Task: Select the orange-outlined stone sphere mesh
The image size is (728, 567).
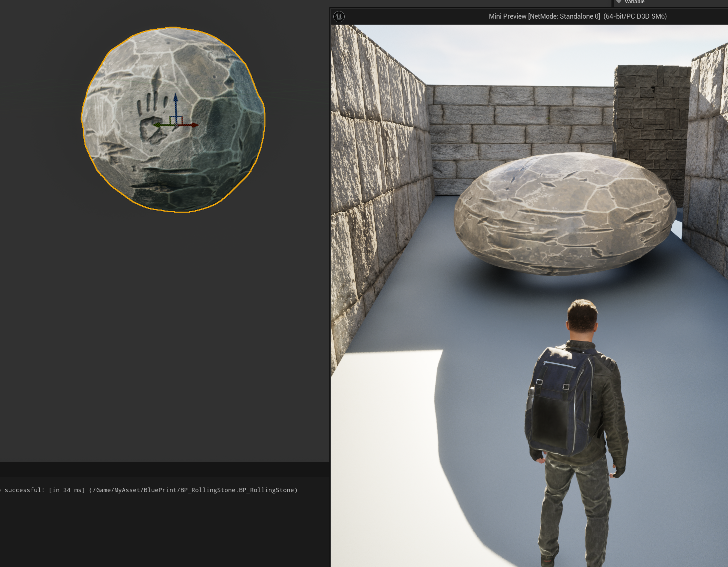Action: click(213, 157)
